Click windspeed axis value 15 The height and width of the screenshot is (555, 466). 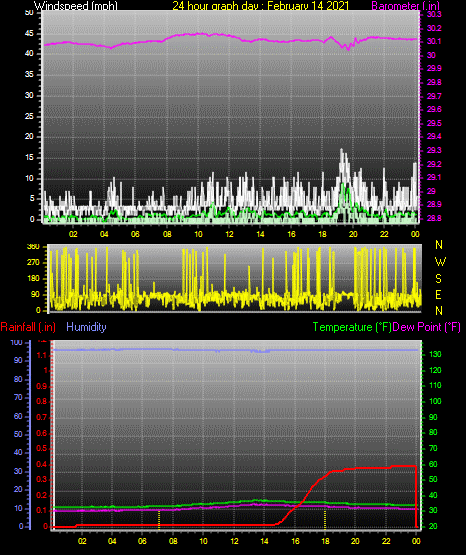click(29, 158)
